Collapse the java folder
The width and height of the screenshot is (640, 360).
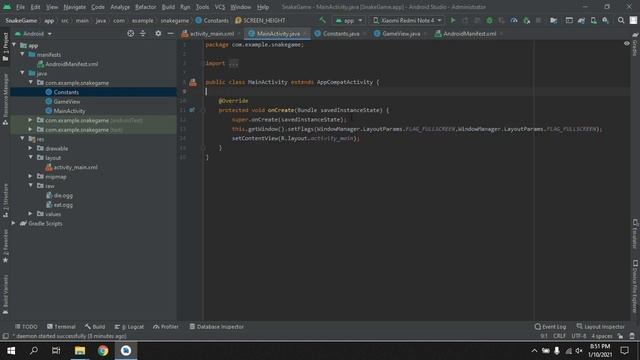(22, 73)
